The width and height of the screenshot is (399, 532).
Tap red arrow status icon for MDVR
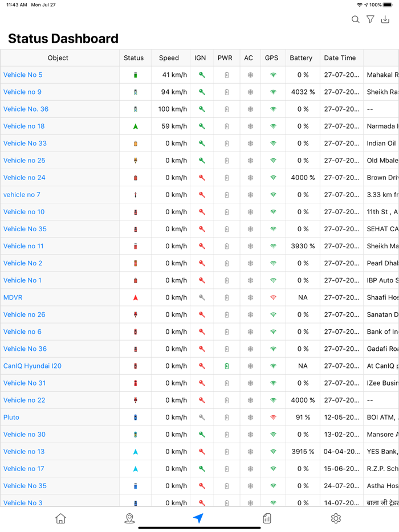pyautogui.click(x=136, y=297)
